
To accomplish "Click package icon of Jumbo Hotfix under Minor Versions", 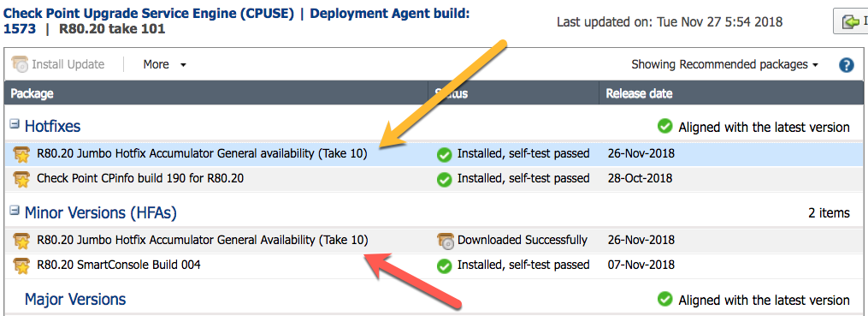I will [x=21, y=241].
